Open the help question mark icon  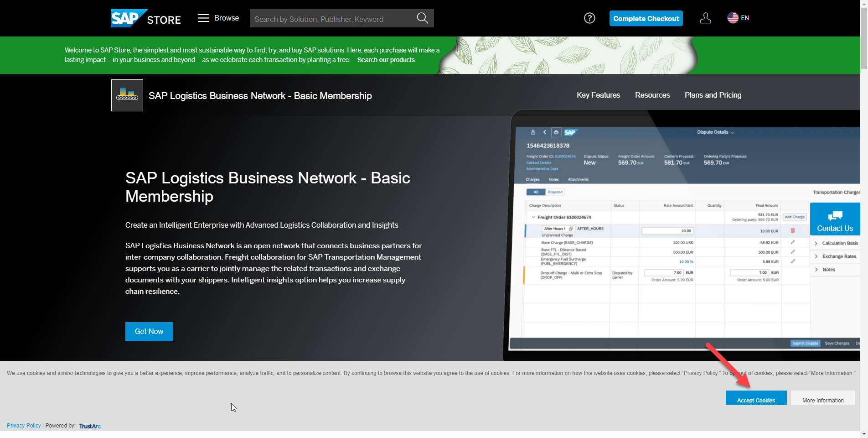pyautogui.click(x=589, y=18)
